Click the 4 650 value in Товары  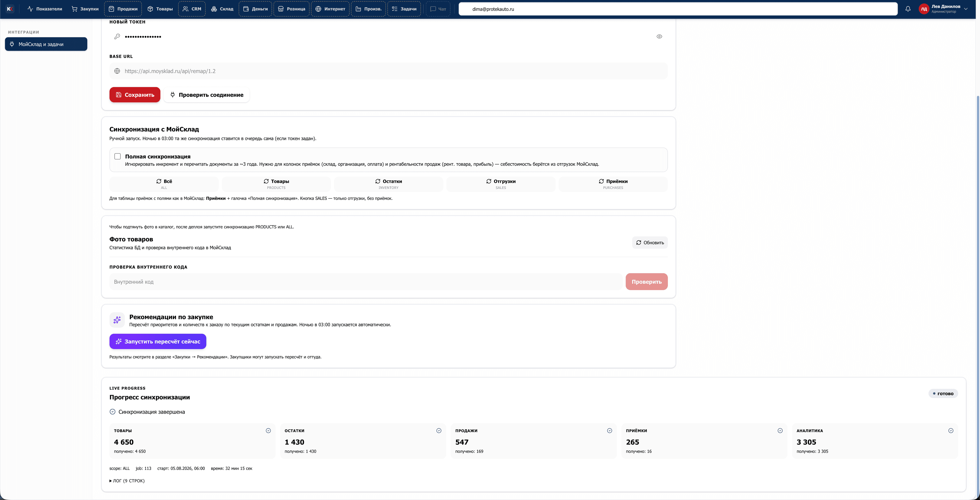(124, 442)
